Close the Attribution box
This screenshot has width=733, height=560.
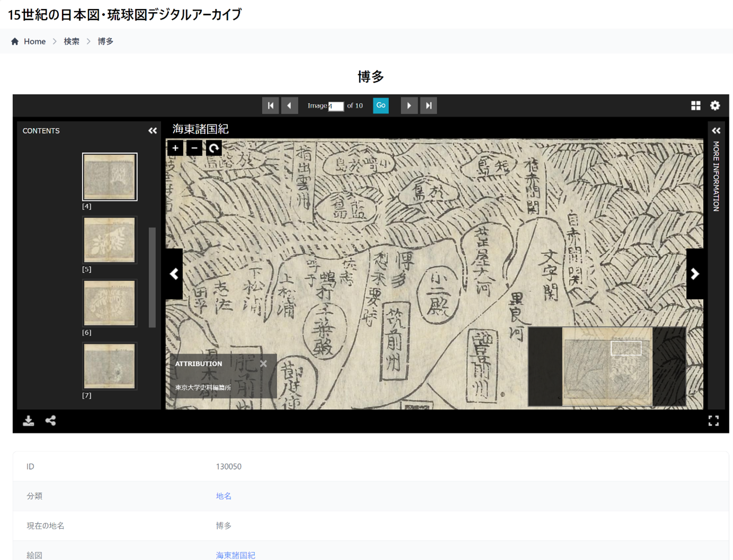click(263, 363)
